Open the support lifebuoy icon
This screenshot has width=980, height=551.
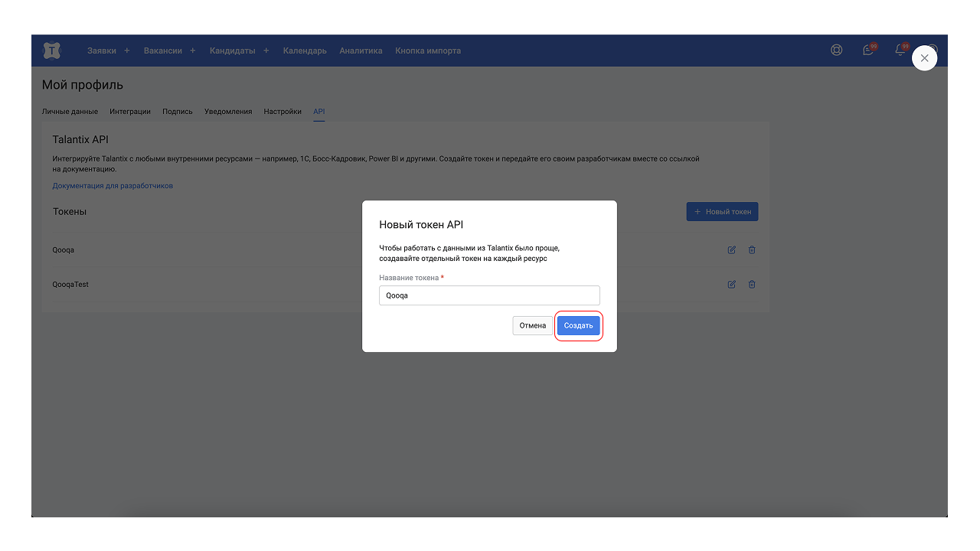coord(837,51)
